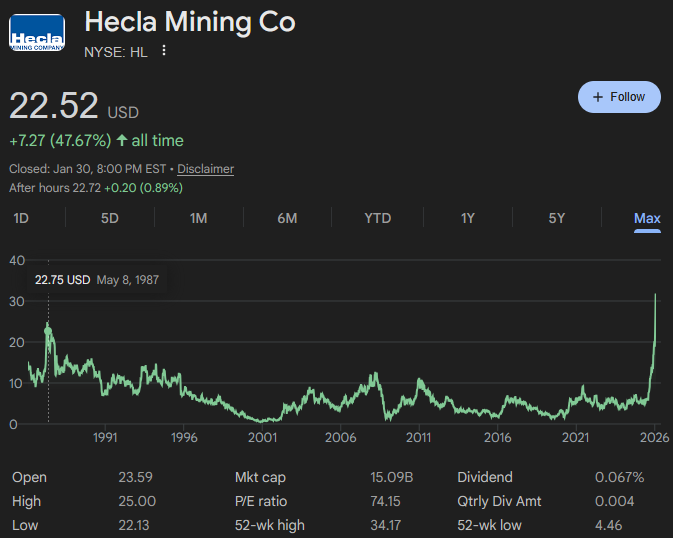Screen dimensions: 673x538
Task: Click the 4.46 52-week low value
Action: pos(608,525)
